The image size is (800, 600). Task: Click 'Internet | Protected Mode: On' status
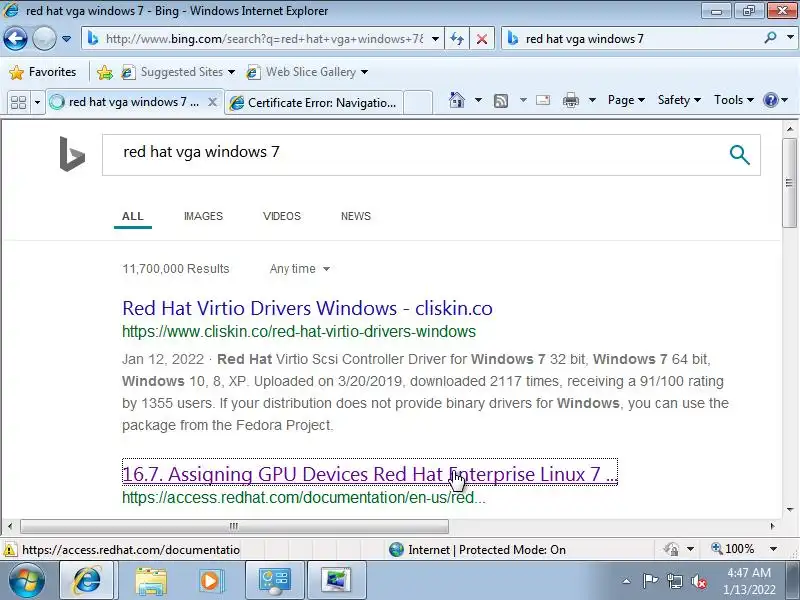pyautogui.click(x=477, y=550)
